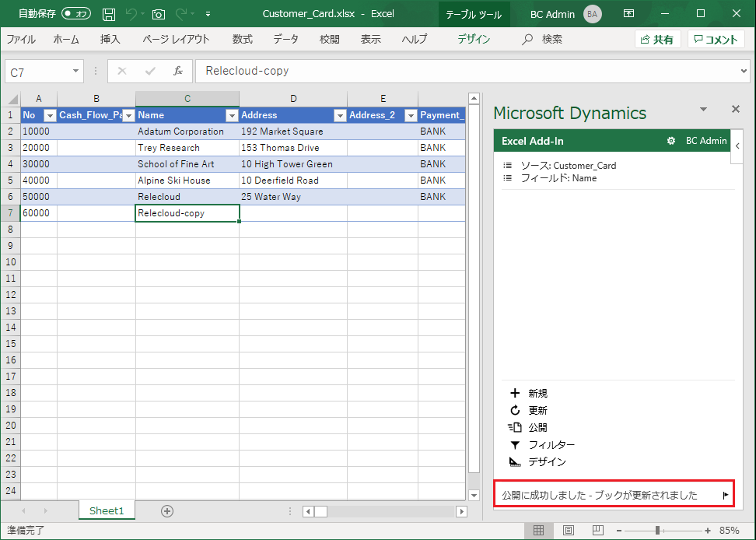Click the 共有 share button
Screen dimensions: 756x540
pyautogui.click(x=657, y=40)
